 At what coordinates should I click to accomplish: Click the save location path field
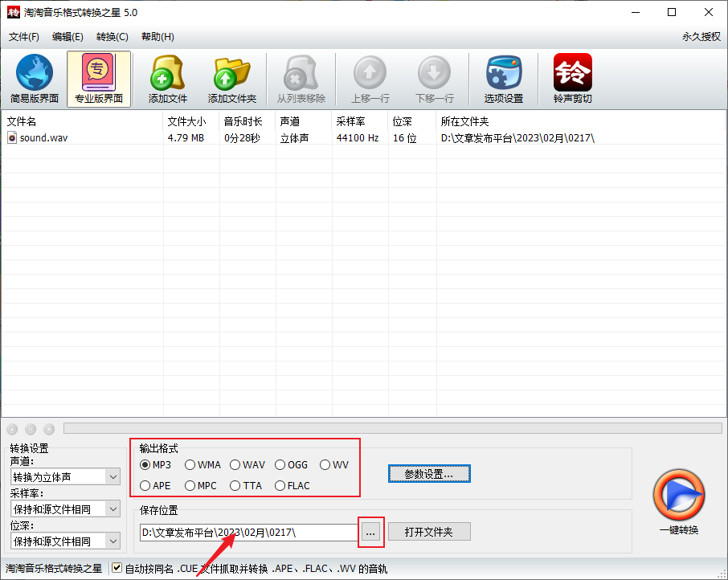pyautogui.click(x=249, y=533)
